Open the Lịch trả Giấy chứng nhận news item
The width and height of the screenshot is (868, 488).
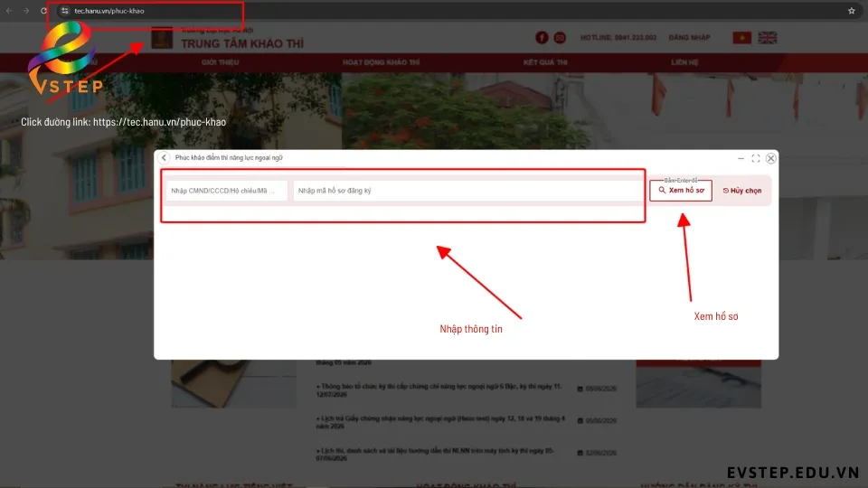tap(440, 422)
